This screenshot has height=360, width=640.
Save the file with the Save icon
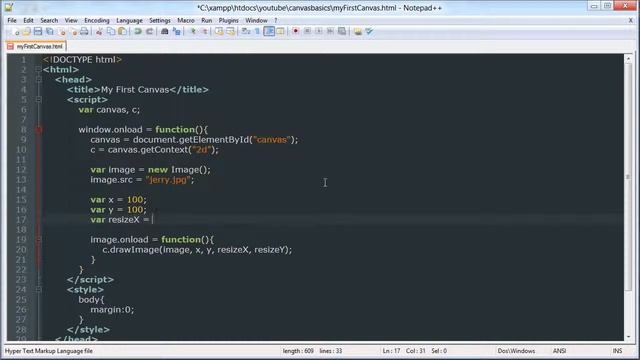(38, 31)
